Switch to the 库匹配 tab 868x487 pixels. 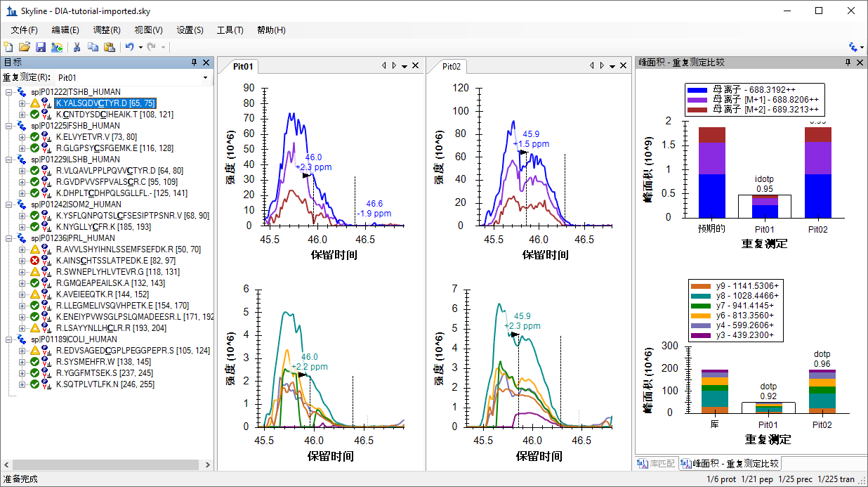(656, 464)
